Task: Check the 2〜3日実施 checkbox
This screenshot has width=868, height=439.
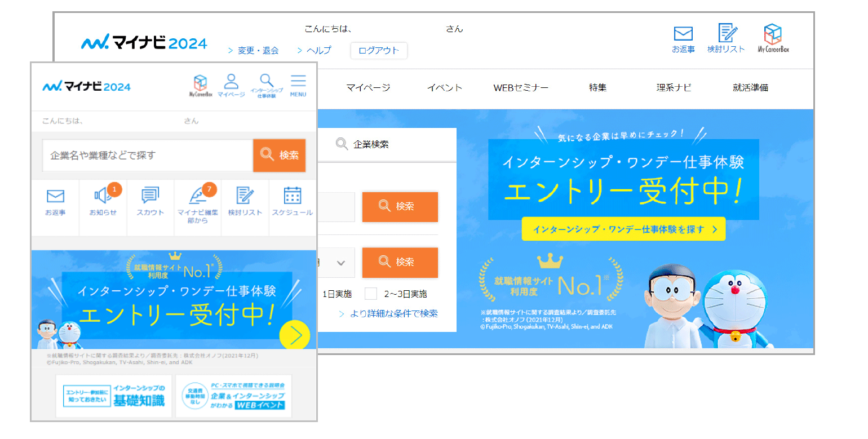Action: coord(370,294)
